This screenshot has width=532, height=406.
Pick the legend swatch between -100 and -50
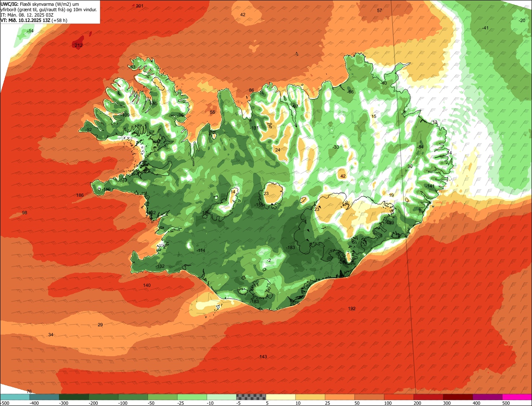pyautogui.click(x=133, y=397)
